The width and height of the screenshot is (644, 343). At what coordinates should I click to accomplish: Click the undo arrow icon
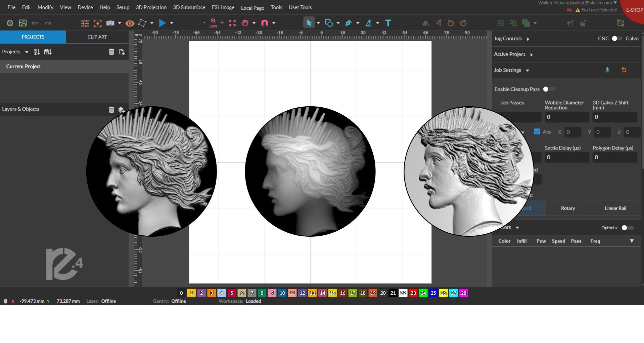click(35, 23)
